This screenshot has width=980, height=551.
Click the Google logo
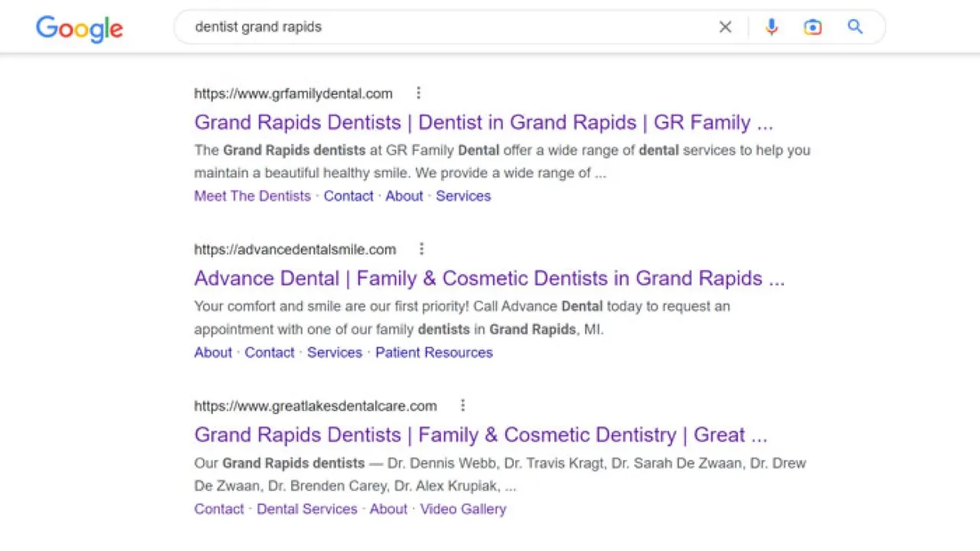pyautogui.click(x=80, y=28)
